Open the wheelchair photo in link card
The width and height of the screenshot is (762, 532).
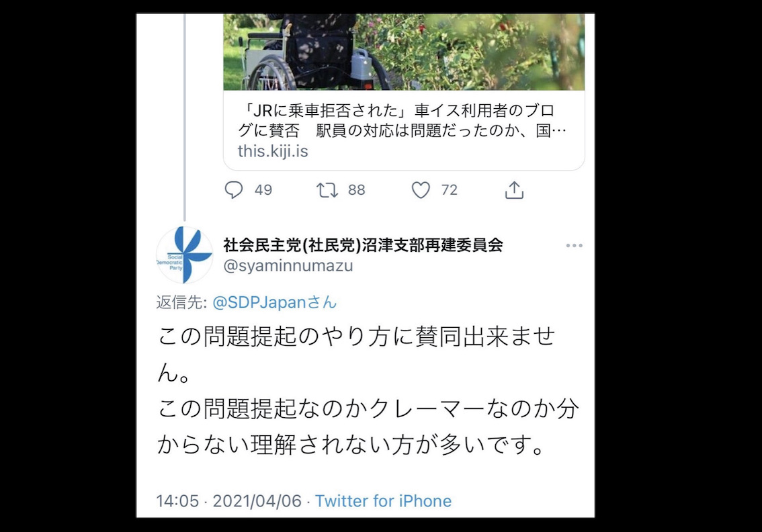404,52
